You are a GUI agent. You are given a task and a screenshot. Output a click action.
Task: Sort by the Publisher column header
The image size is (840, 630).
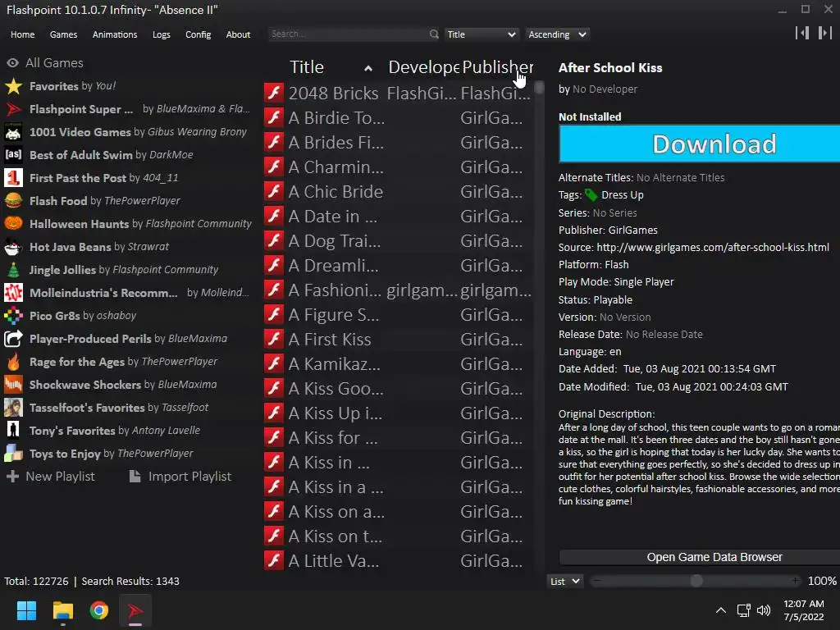(497, 67)
